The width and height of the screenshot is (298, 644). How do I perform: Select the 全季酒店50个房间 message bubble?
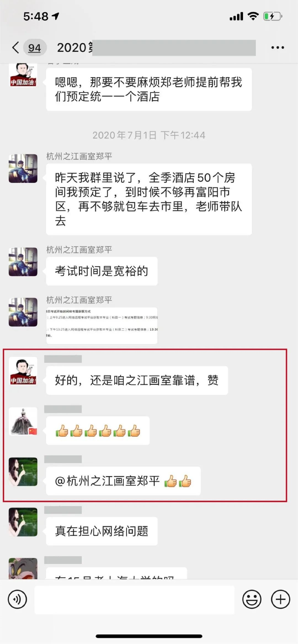(149, 199)
